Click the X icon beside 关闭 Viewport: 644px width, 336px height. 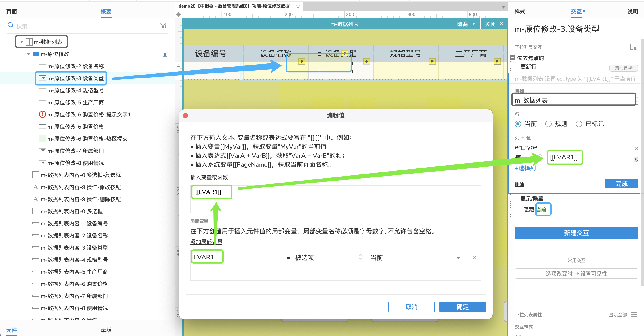click(501, 24)
